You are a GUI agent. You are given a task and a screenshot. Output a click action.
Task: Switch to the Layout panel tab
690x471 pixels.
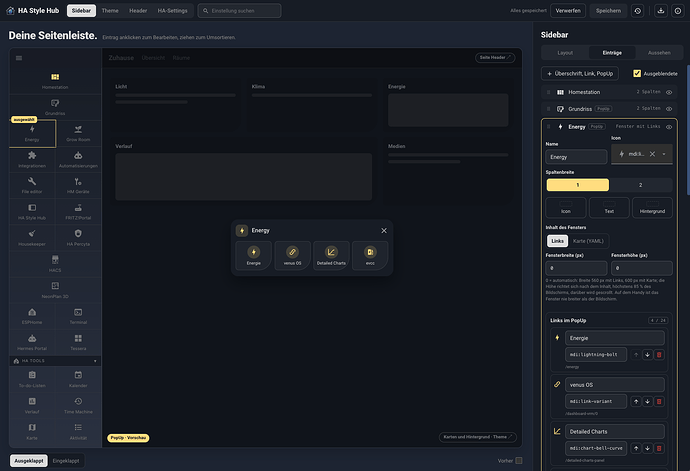click(565, 53)
